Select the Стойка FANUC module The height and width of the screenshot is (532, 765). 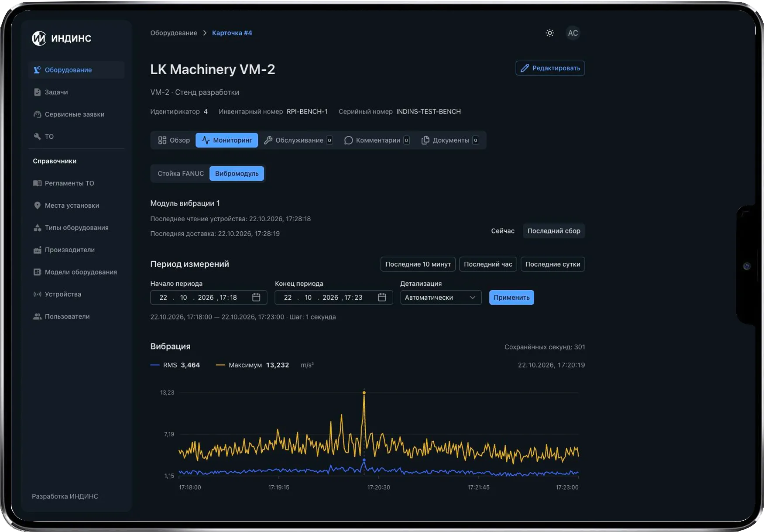pyautogui.click(x=181, y=174)
